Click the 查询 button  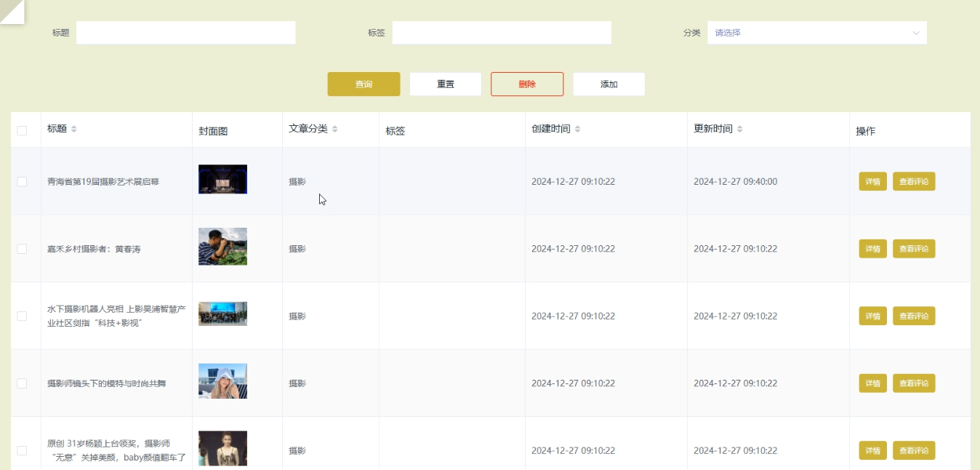(x=364, y=84)
